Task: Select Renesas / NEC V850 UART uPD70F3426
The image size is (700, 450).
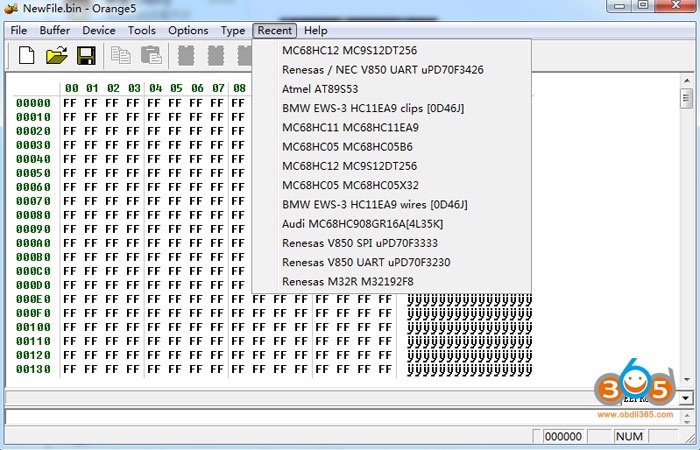Action: (392, 69)
